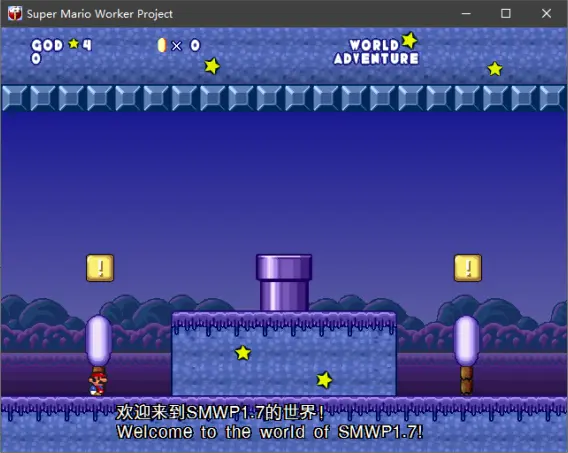Click the English welcome subtitle text
This screenshot has width=568, height=453.
pyautogui.click(x=270, y=432)
